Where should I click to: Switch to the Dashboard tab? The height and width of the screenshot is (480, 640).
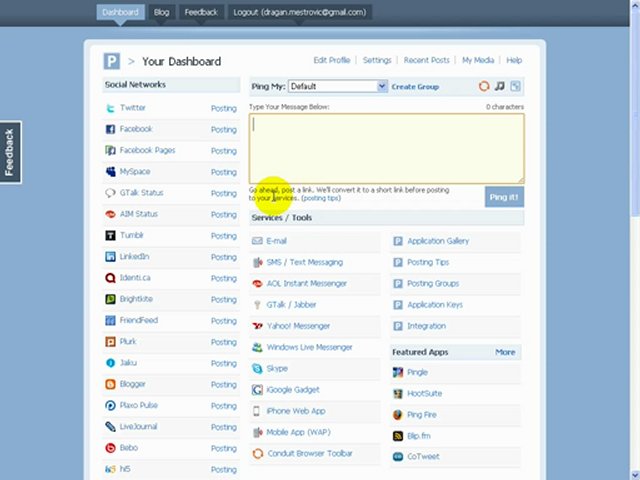120,12
